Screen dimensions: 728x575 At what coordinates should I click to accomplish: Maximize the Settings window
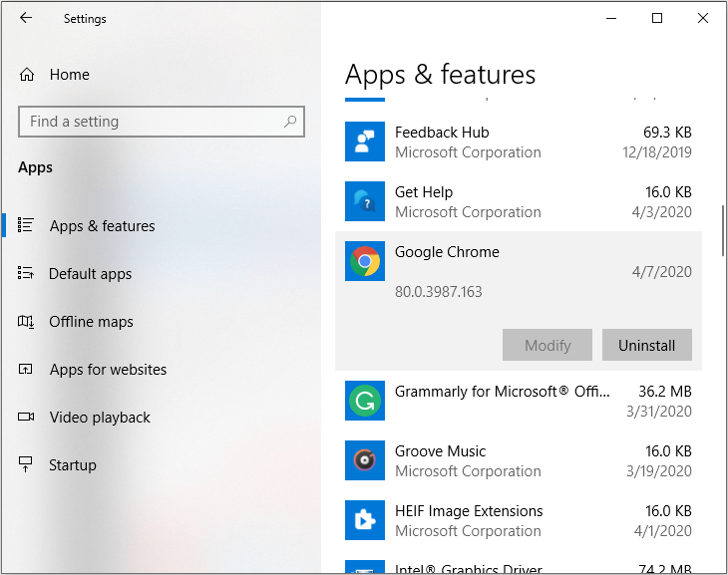[657, 18]
